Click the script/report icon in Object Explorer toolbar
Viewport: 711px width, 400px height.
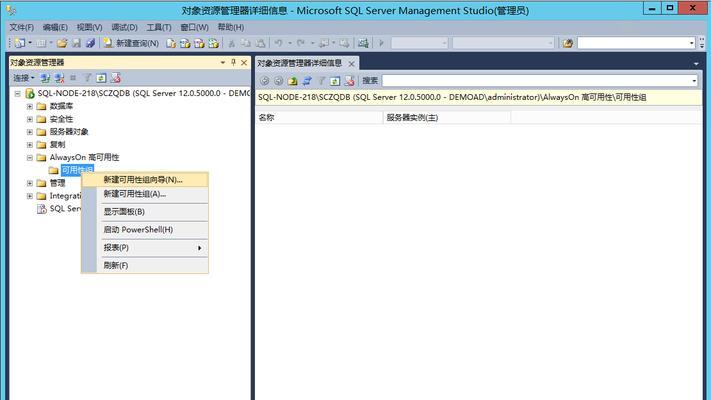point(116,78)
